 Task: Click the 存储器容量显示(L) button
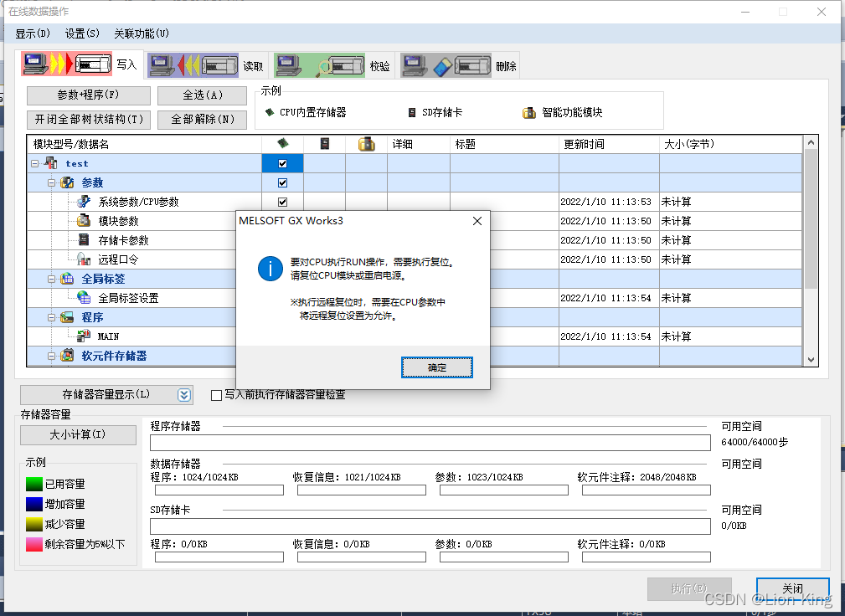point(106,395)
